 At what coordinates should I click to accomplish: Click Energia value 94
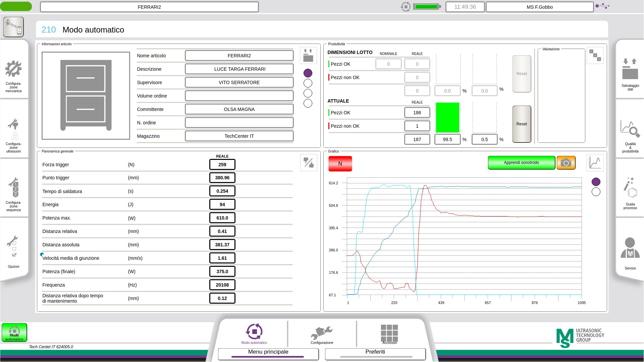(222, 204)
